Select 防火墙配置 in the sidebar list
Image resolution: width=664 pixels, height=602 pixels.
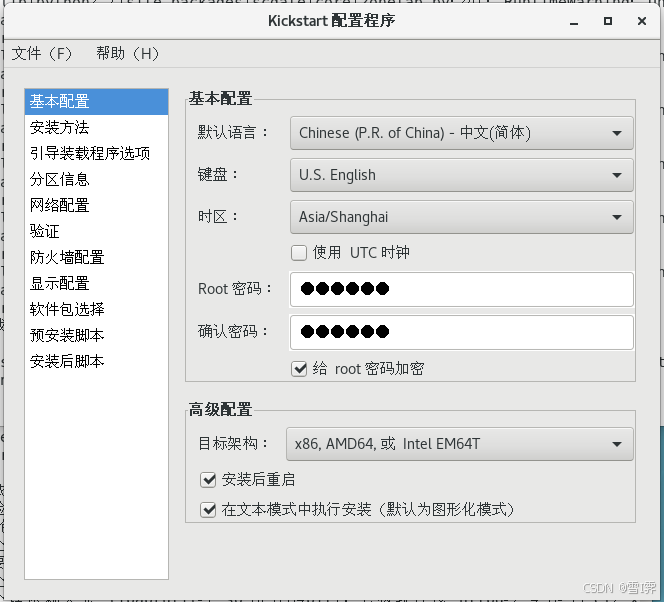pyautogui.click(x=97, y=257)
